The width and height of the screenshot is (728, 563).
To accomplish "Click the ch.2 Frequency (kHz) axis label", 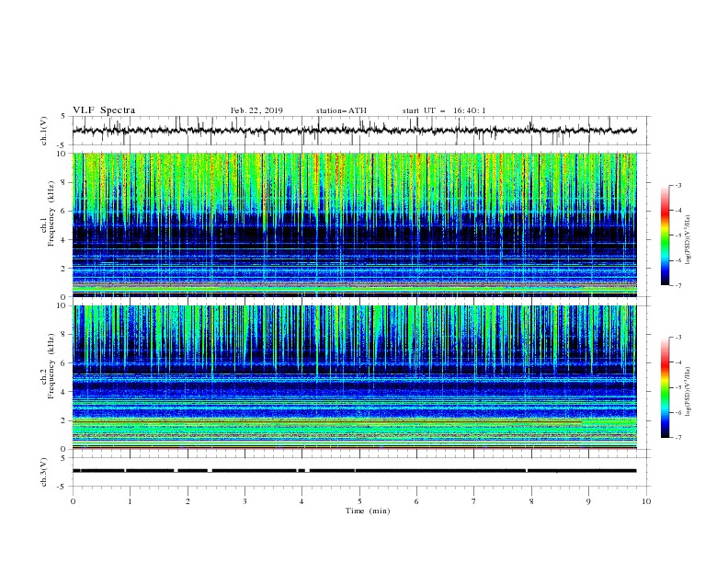I will (48, 365).
